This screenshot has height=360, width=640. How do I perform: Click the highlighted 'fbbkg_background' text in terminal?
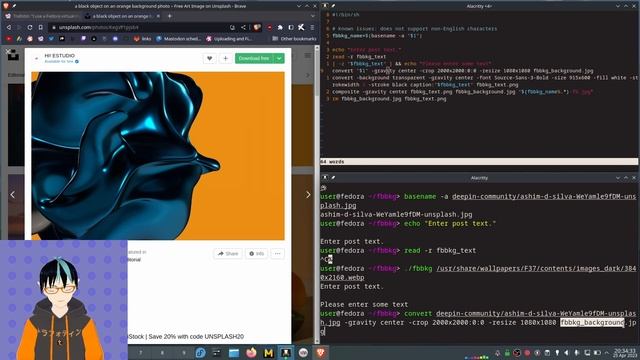pos(592,322)
